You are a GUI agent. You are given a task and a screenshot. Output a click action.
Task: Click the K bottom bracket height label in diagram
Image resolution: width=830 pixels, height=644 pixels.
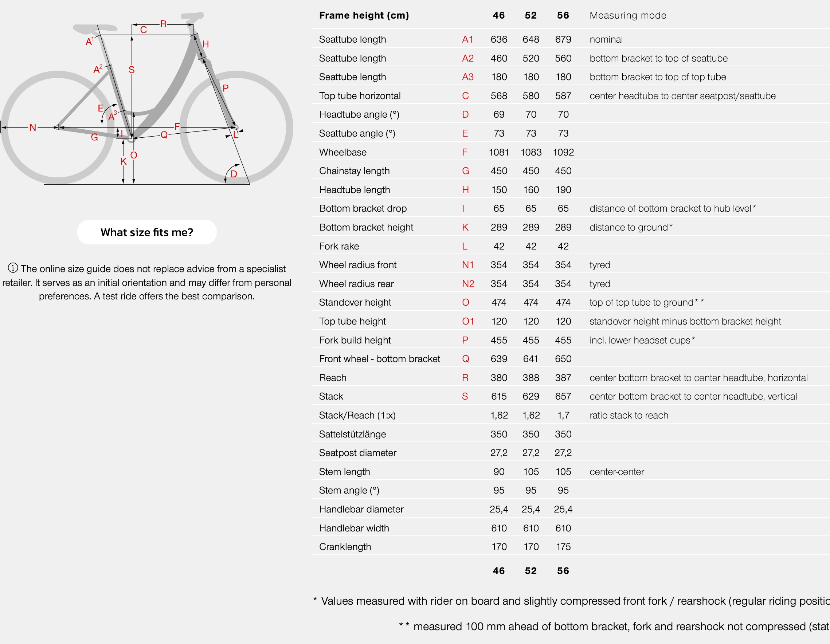point(123,161)
